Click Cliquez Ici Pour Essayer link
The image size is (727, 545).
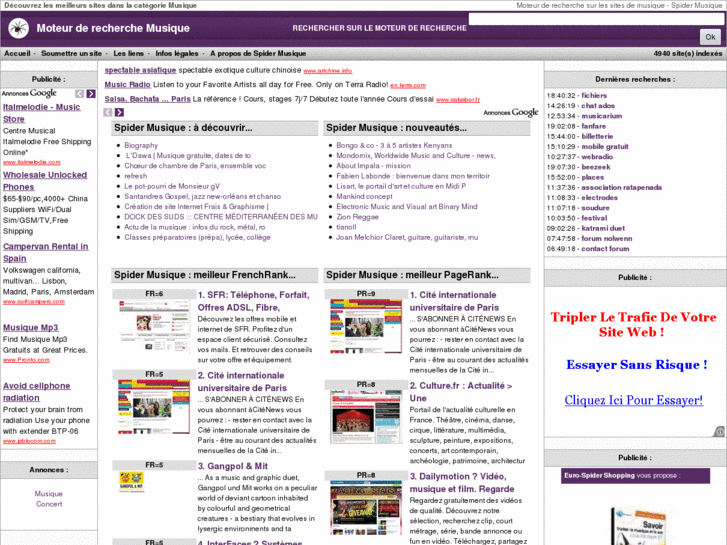point(633,400)
